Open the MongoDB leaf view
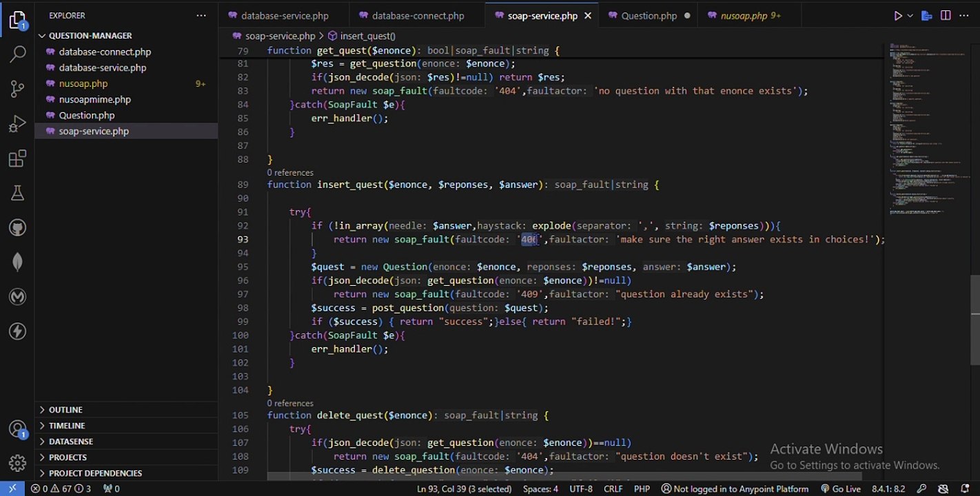 point(17,262)
